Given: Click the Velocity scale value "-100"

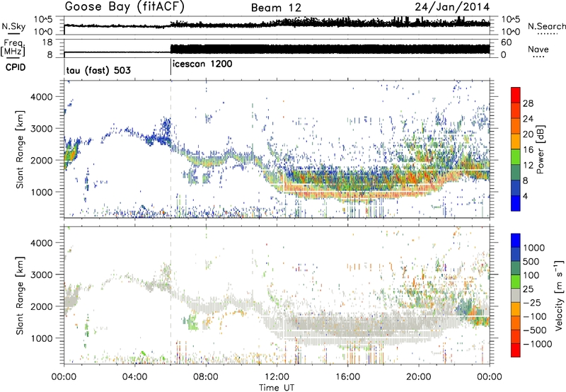Looking at the screenshot, I should coord(535,316).
